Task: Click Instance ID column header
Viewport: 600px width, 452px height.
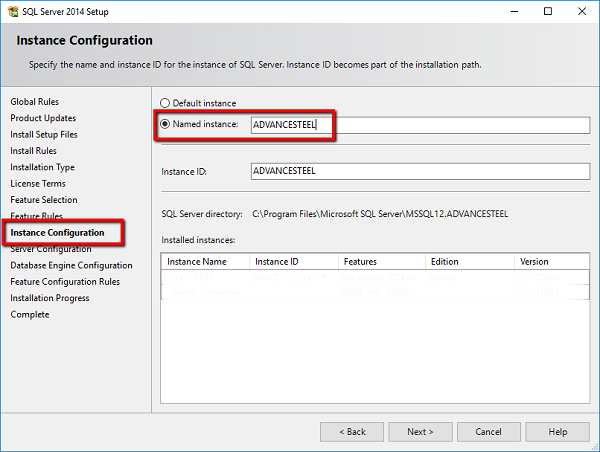Action: pos(294,261)
